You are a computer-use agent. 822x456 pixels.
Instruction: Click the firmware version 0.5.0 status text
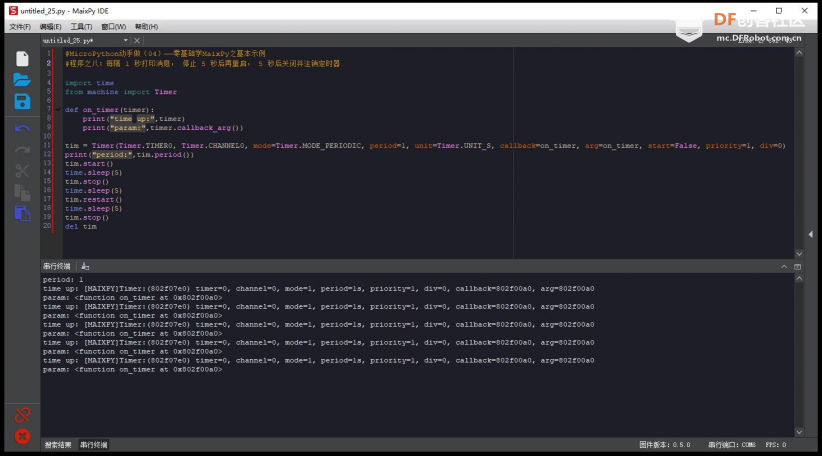coord(665,445)
